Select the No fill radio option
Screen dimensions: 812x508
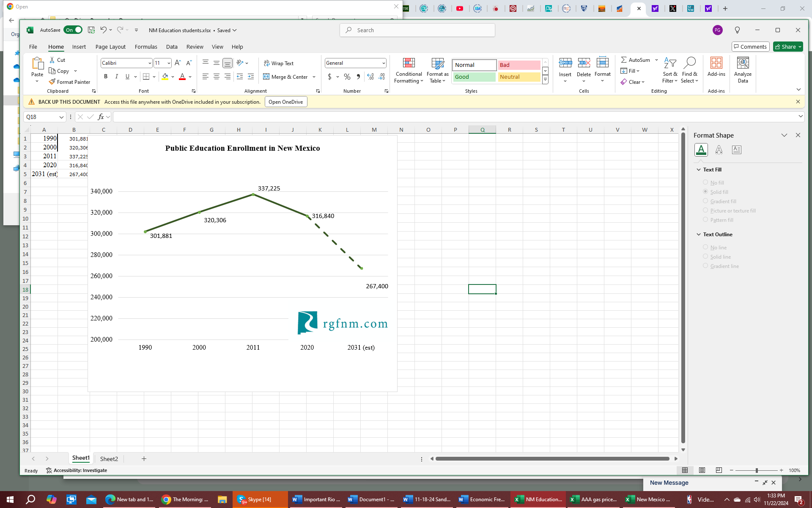coord(705,182)
